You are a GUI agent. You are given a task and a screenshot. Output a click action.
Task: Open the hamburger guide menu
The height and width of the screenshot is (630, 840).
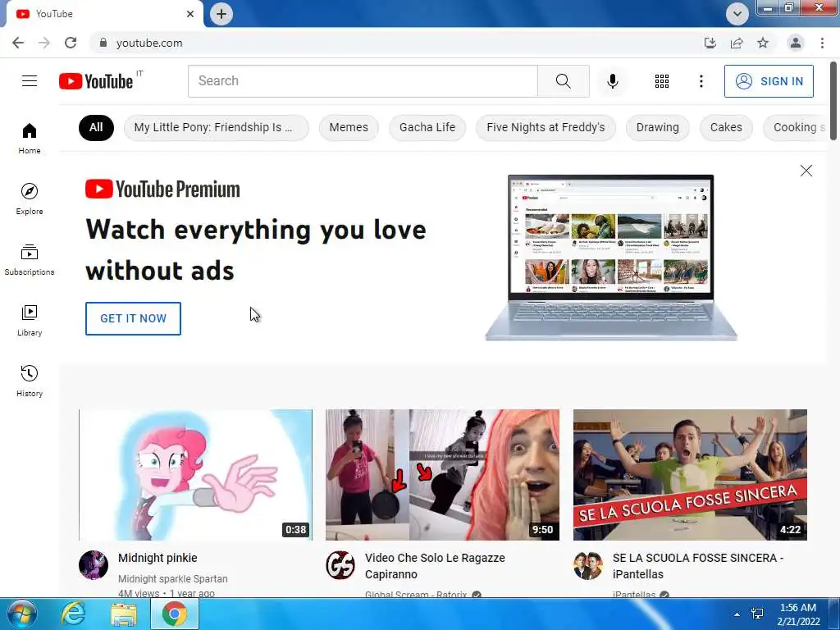pyautogui.click(x=30, y=81)
